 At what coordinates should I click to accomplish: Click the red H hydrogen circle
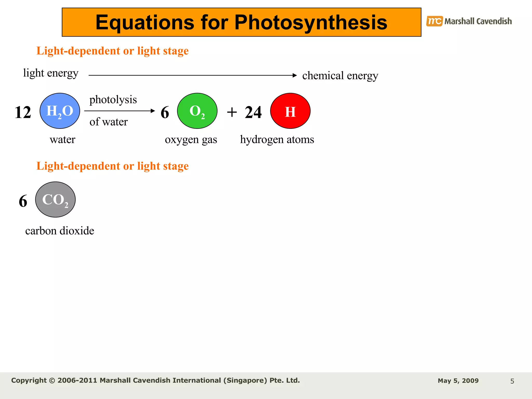(x=290, y=111)
